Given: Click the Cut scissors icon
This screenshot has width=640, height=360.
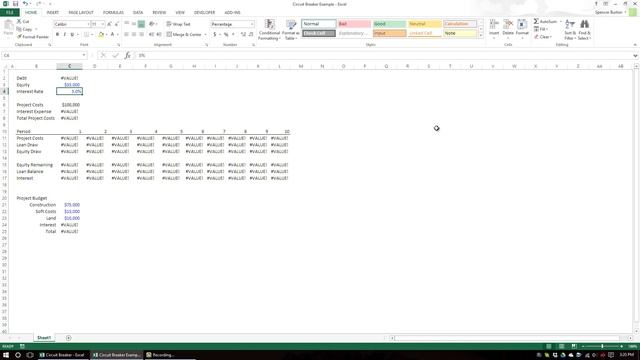Looking at the screenshot, I should 19,21.
